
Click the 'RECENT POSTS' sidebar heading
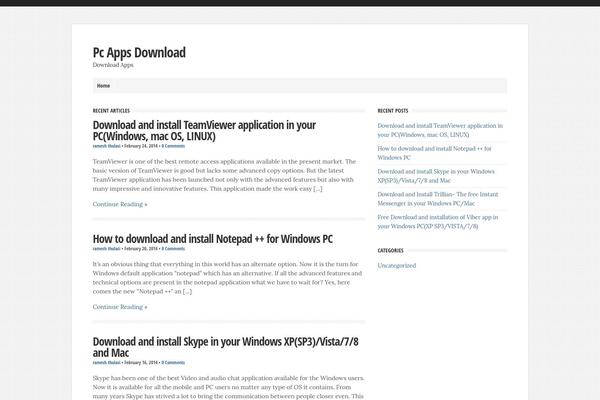click(x=393, y=111)
